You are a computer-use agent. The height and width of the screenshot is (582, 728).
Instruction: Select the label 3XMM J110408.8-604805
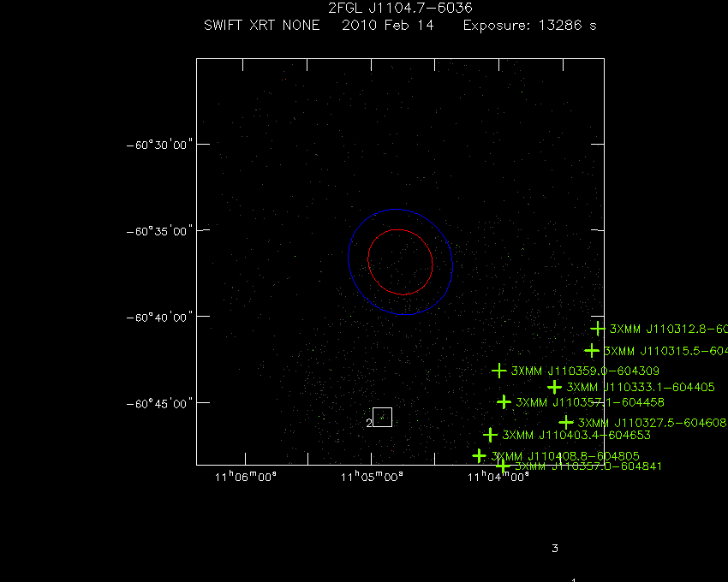coord(565,456)
